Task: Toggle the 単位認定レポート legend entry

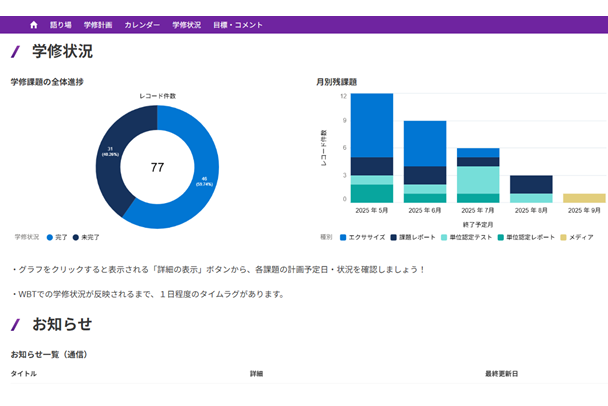Action: click(x=526, y=237)
